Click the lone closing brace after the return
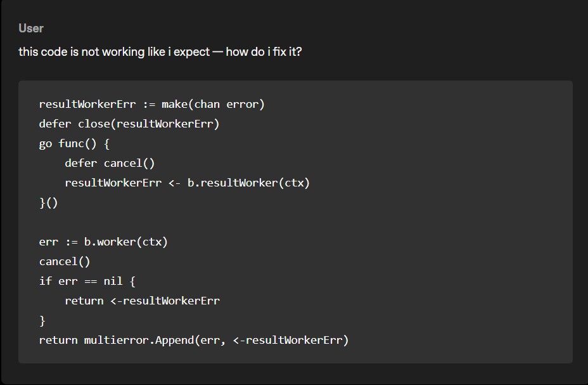Image resolution: width=588 pixels, height=385 pixels. 42,320
